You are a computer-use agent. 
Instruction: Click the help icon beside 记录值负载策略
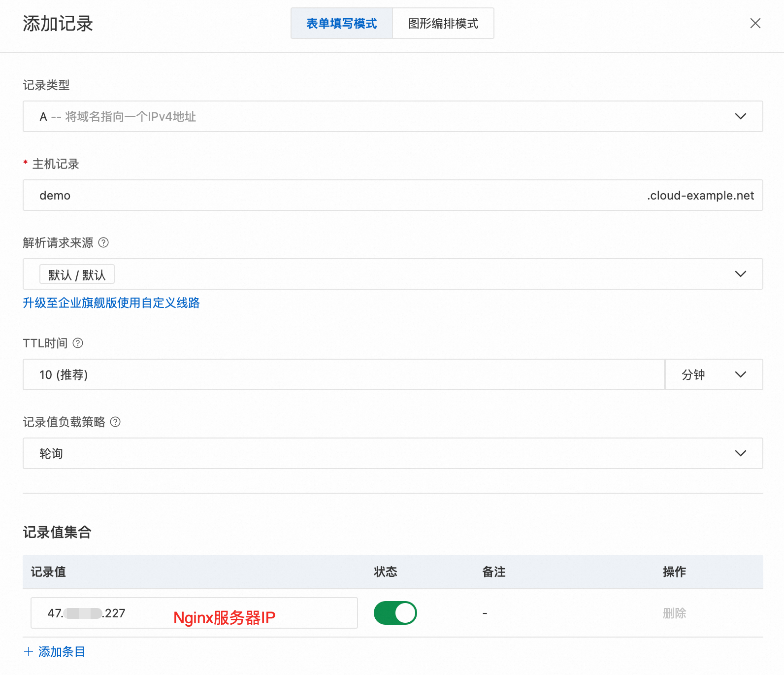pyautogui.click(x=115, y=422)
